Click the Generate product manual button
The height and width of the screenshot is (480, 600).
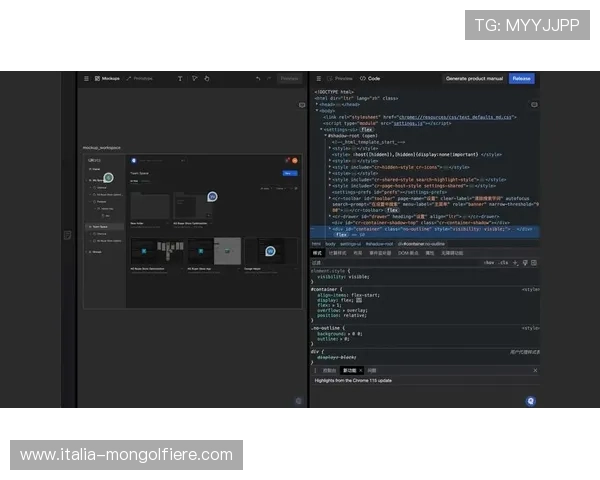click(x=474, y=78)
